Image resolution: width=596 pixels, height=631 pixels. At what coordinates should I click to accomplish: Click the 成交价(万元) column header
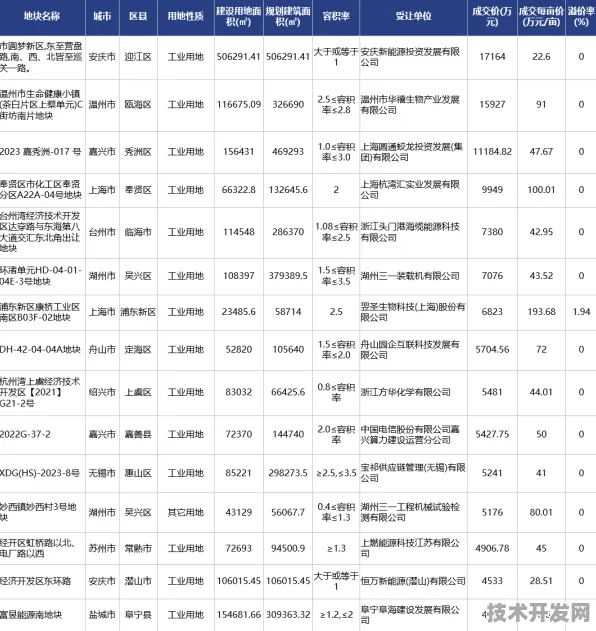point(492,16)
